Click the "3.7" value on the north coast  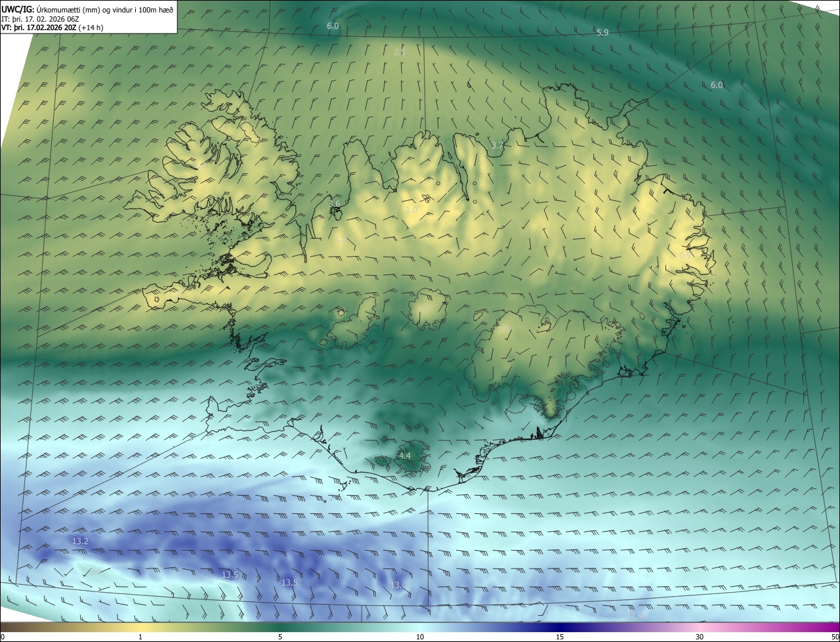pyautogui.click(x=497, y=145)
